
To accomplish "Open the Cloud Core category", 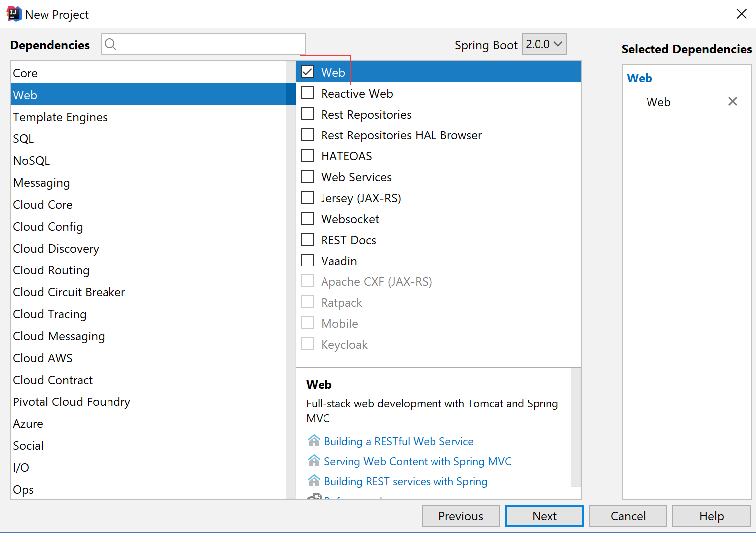I will 148,205.
